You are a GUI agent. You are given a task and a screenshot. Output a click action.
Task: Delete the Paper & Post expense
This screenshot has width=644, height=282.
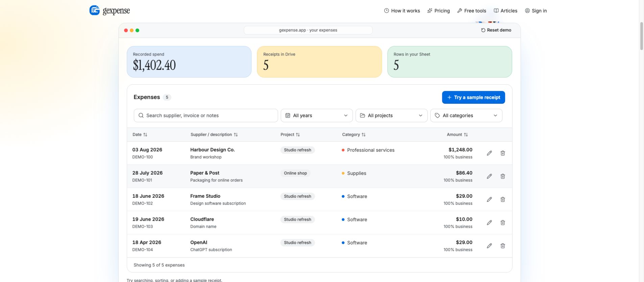(x=503, y=176)
